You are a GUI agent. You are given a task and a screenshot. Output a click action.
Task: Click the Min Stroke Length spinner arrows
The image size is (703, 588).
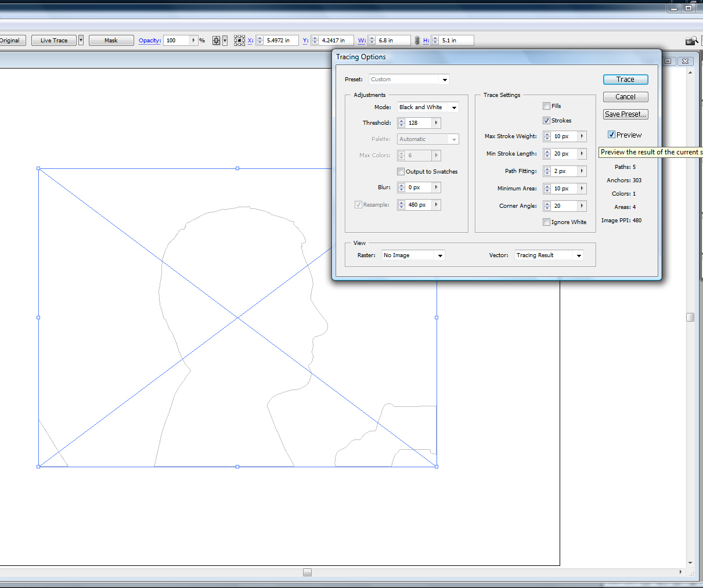click(547, 154)
